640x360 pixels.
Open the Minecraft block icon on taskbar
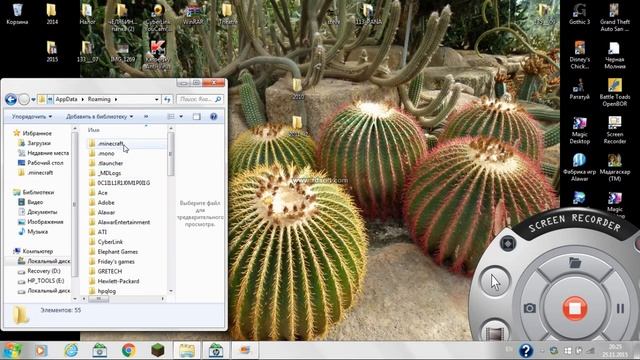click(x=158, y=350)
